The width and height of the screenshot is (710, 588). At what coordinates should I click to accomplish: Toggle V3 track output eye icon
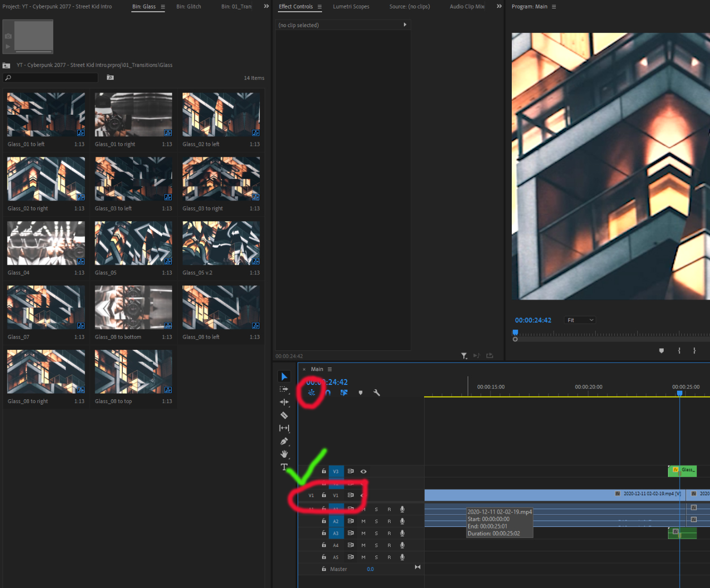pyautogui.click(x=364, y=472)
